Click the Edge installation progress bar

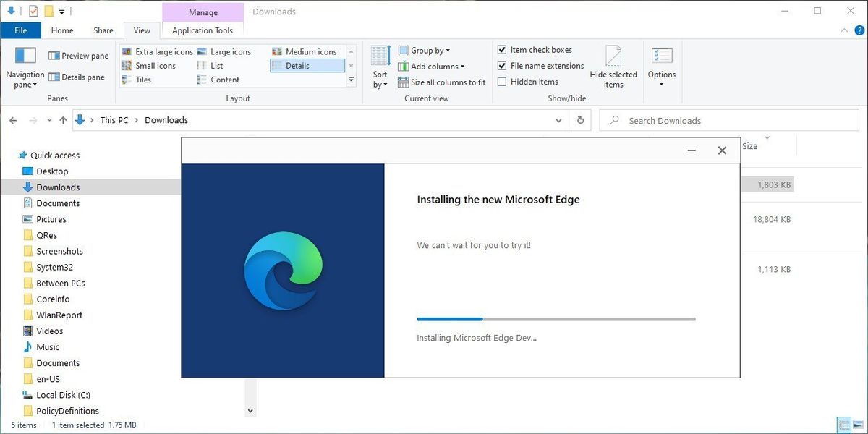(556, 318)
